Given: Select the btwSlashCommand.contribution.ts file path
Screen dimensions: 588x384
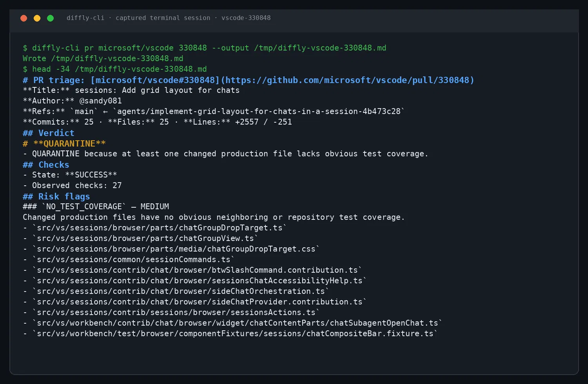Looking at the screenshot, I should point(197,270).
